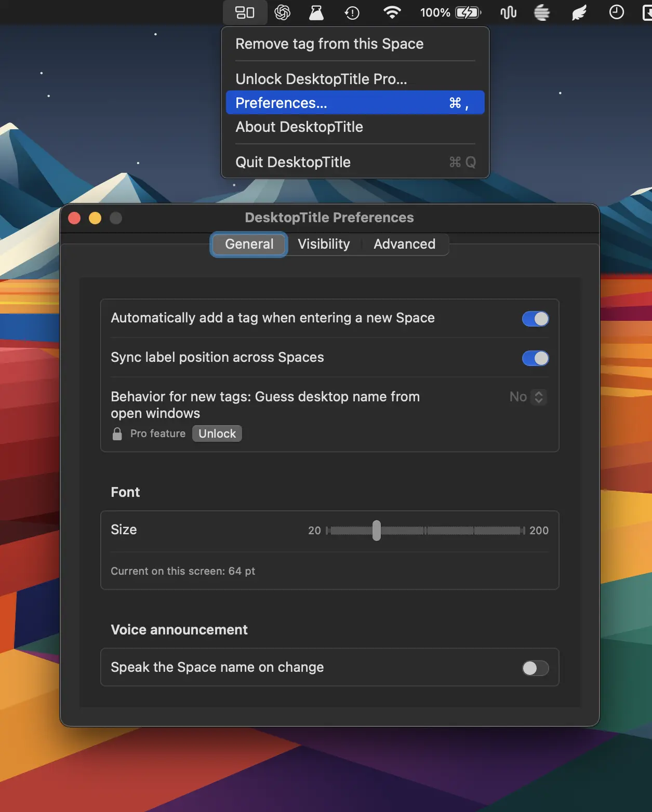Click the striped globe menu bar icon
Screen dimensions: 652x812
tap(542, 12)
